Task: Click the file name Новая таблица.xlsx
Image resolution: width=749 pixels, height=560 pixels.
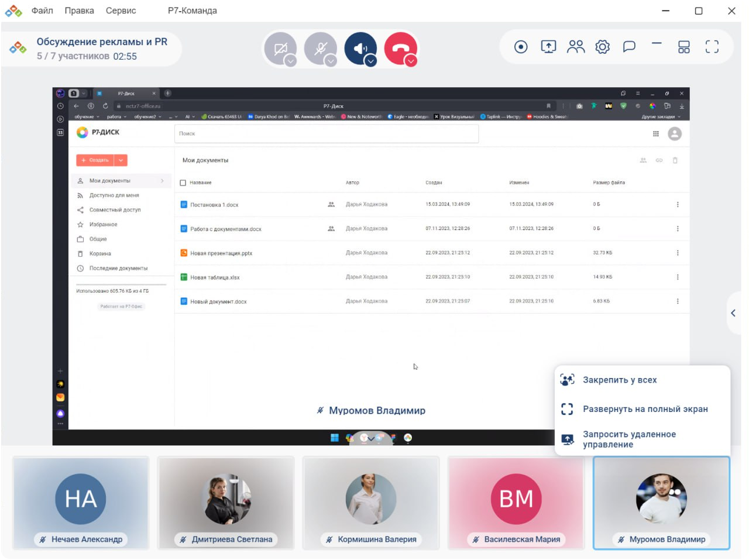Action: point(215,277)
